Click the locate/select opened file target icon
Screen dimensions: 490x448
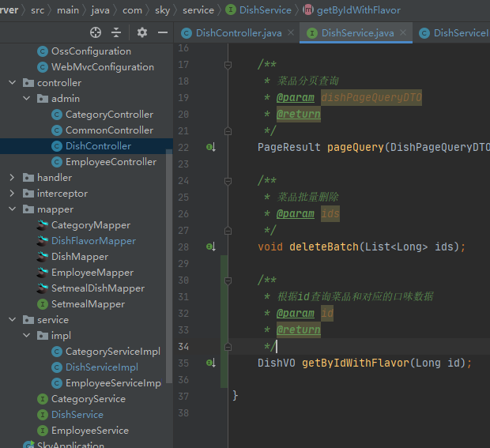96,32
